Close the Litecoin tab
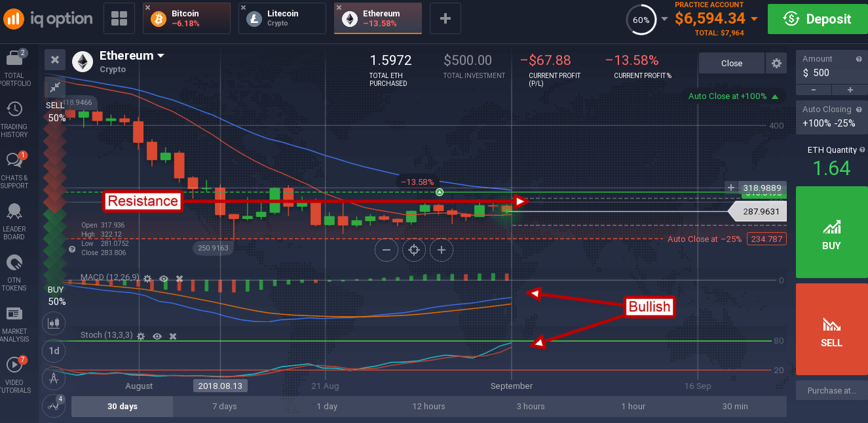This screenshot has height=423, width=868. pyautogui.click(x=244, y=8)
